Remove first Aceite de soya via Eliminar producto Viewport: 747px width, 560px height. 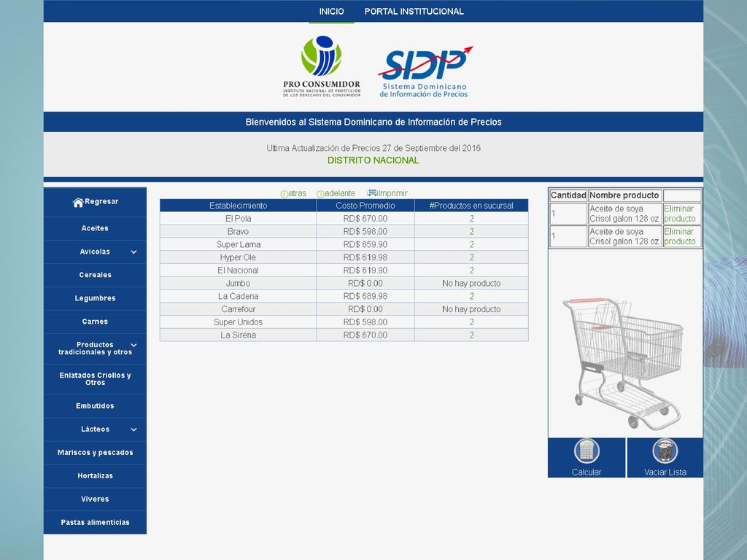[x=680, y=214]
